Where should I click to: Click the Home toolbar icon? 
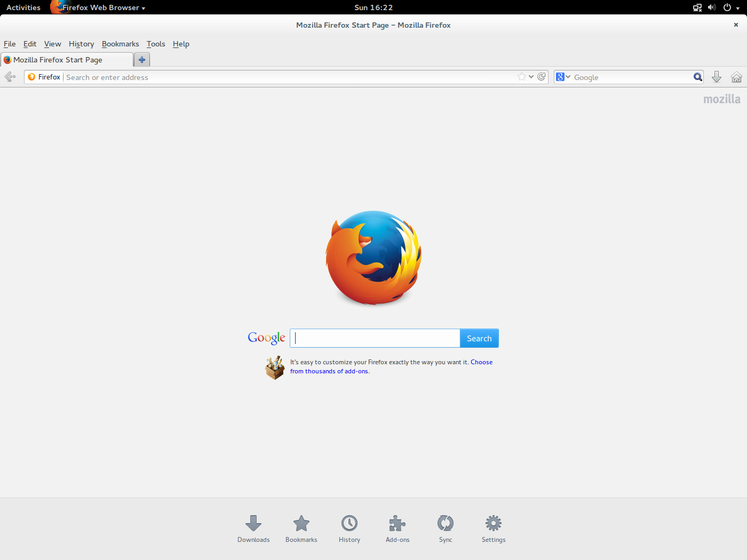point(736,77)
